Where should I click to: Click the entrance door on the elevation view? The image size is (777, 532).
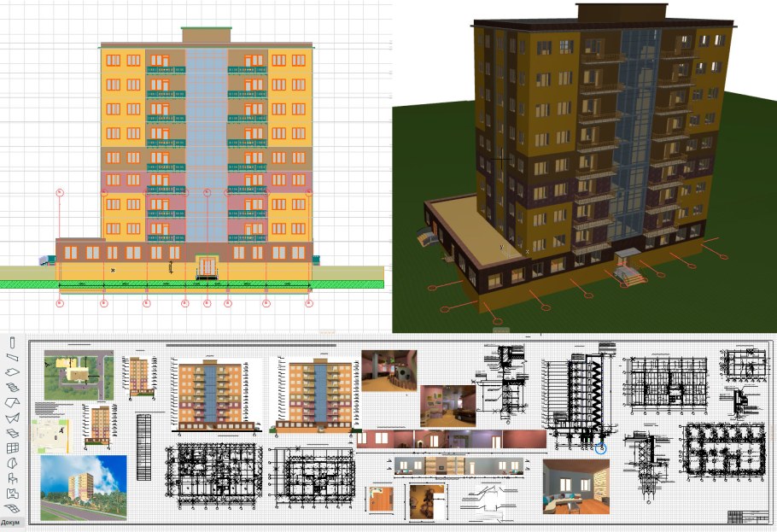tap(207, 268)
